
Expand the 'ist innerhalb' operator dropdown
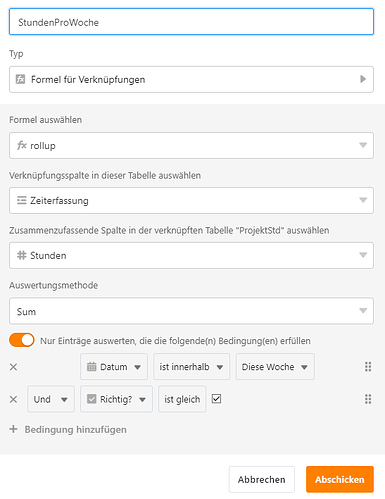[191, 367]
